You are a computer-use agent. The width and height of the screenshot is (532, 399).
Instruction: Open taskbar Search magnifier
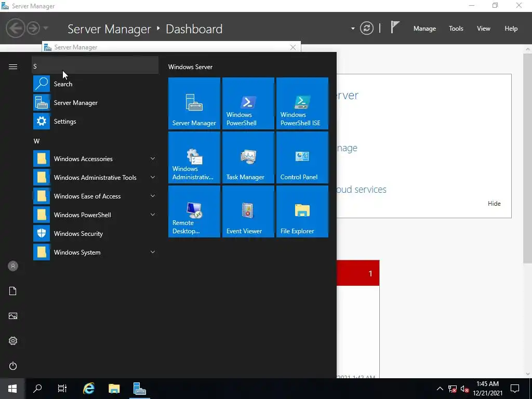click(37, 389)
